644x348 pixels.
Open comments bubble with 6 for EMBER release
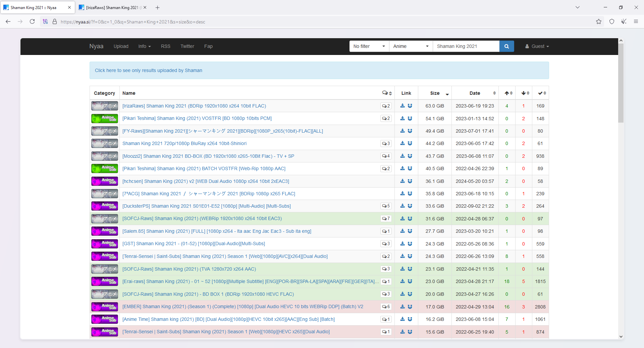[386, 307]
